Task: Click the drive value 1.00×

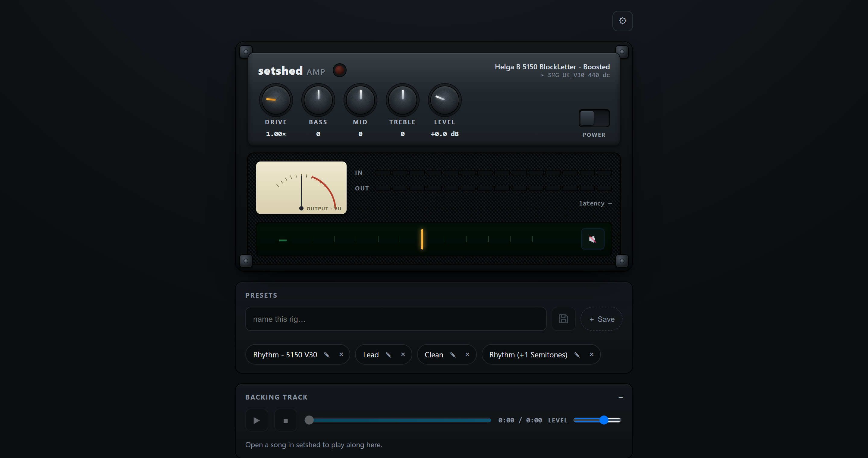Action: (x=276, y=134)
